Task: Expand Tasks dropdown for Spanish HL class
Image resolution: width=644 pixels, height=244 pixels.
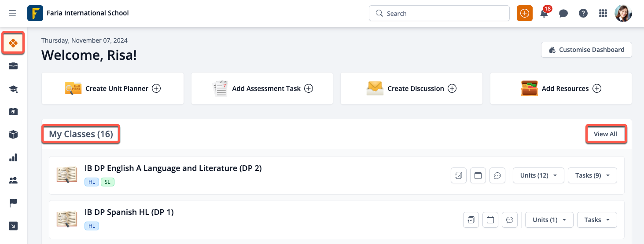Action: pyautogui.click(x=597, y=220)
